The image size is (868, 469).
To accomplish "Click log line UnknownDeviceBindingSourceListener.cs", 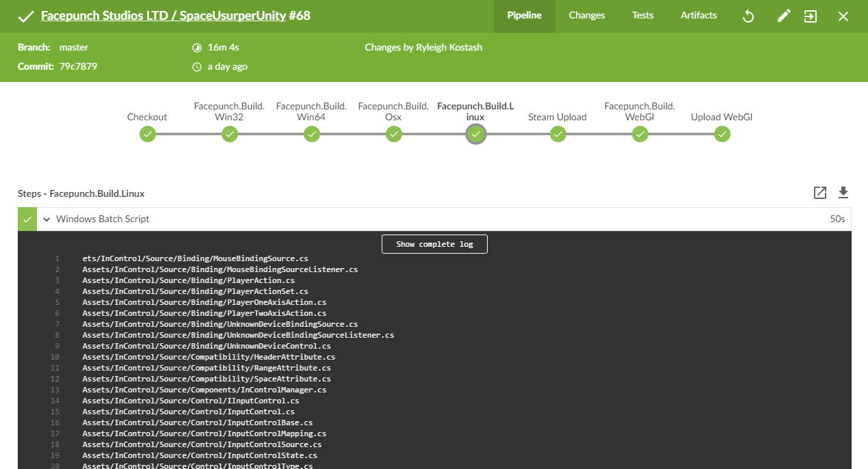I will (x=238, y=335).
